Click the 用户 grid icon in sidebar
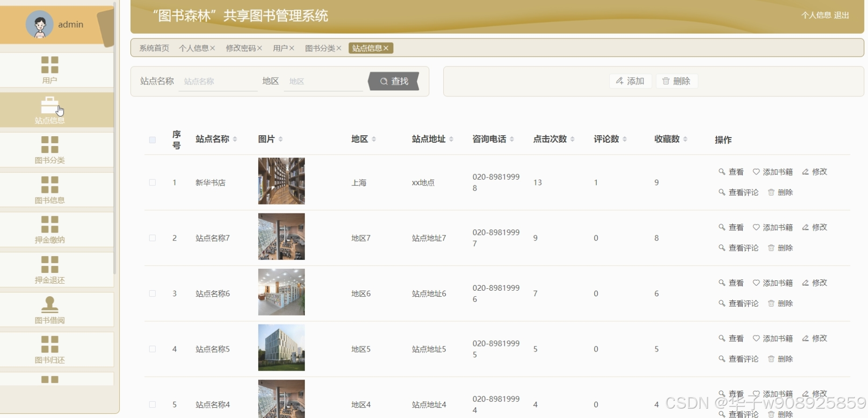Viewport: 868px width, 418px height. (50, 65)
